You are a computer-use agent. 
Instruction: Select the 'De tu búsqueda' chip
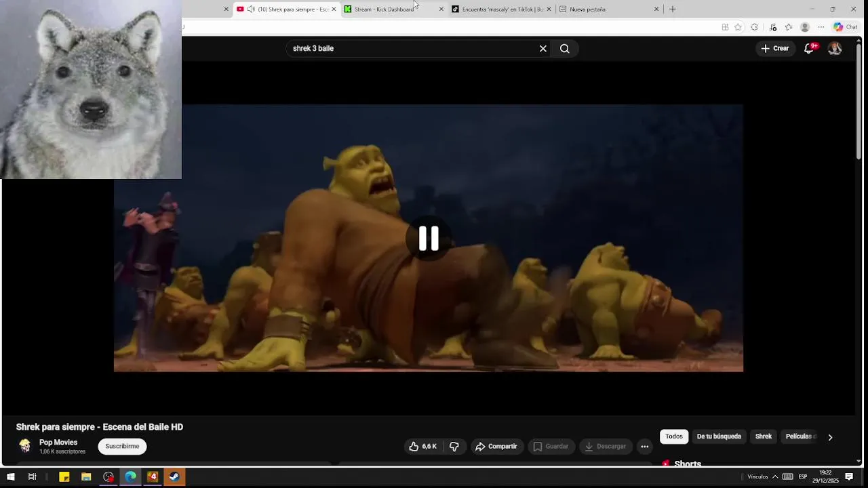(719, 436)
